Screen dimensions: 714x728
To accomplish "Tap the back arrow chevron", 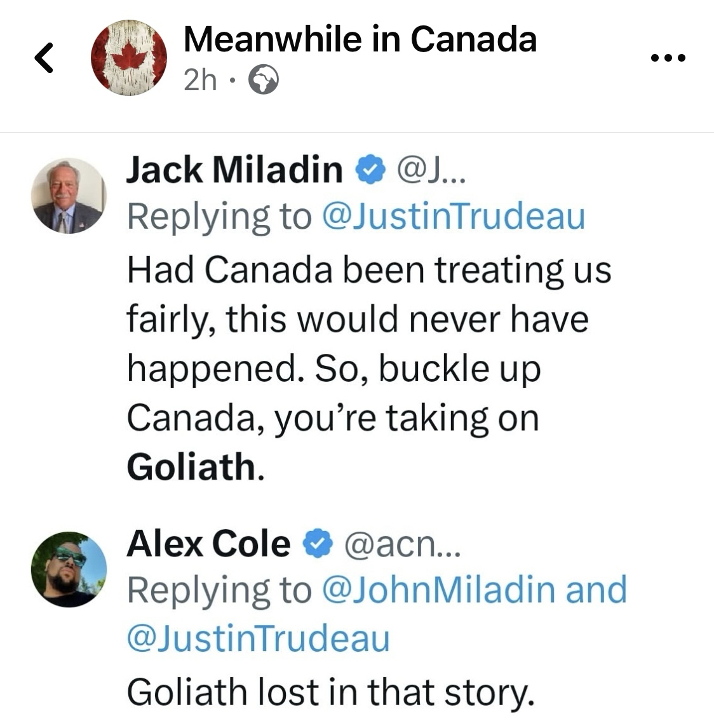I will click(43, 58).
